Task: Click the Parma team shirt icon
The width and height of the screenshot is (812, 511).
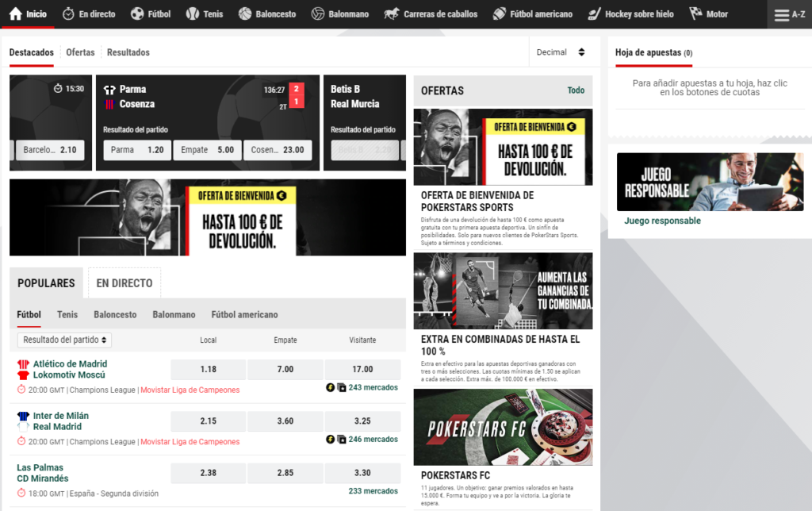Action: (x=109, y=90)
